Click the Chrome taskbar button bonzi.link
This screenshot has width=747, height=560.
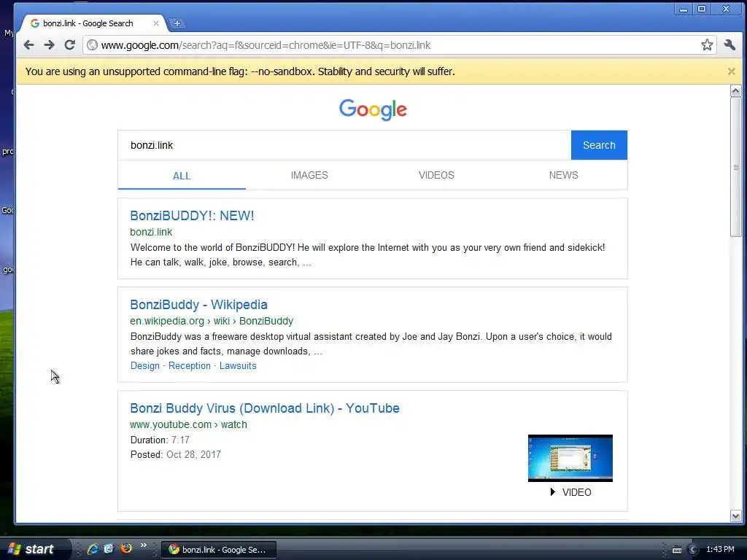[x=218, y=550]
